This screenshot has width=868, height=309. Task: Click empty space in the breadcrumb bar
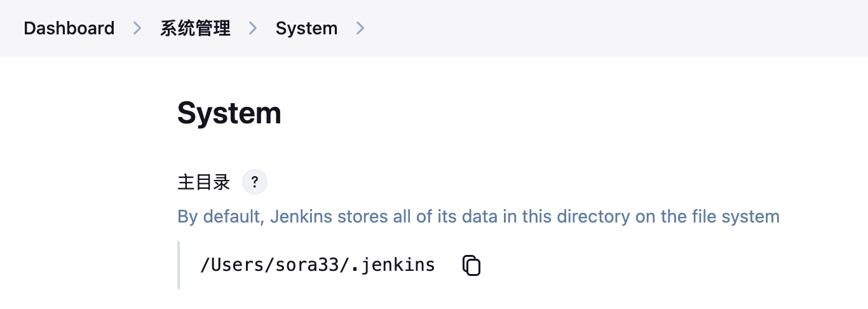click(x=604, y=29)
